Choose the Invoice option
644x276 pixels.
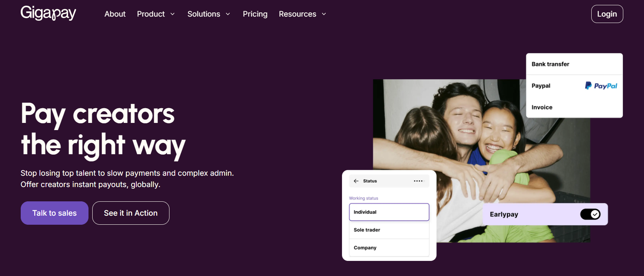[574, 107]
